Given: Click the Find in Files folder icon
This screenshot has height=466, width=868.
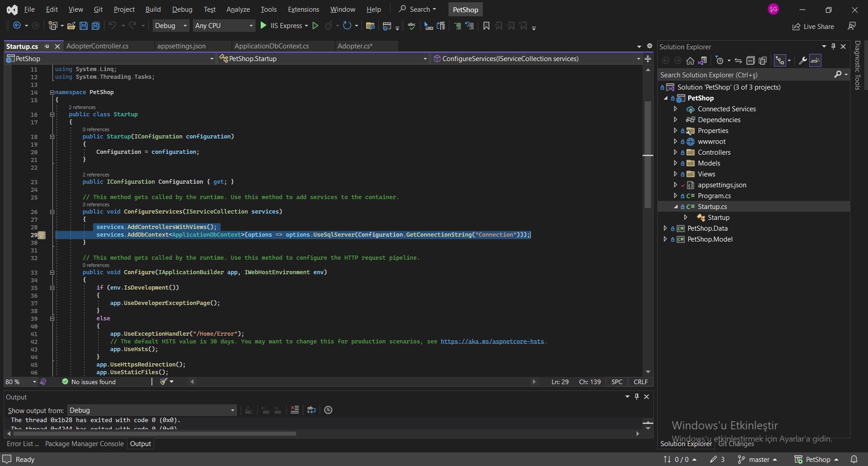Looking at the screenshot, I should click(x=370, y=26).
